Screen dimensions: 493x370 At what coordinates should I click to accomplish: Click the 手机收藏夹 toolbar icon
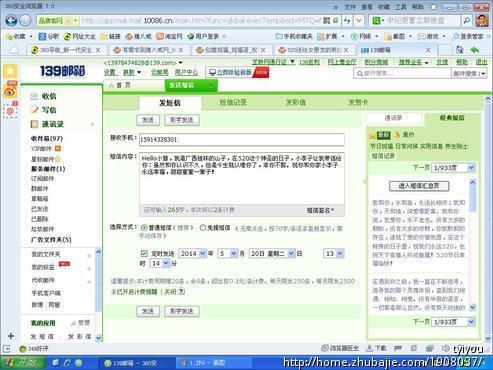click(x=279, y=36)
